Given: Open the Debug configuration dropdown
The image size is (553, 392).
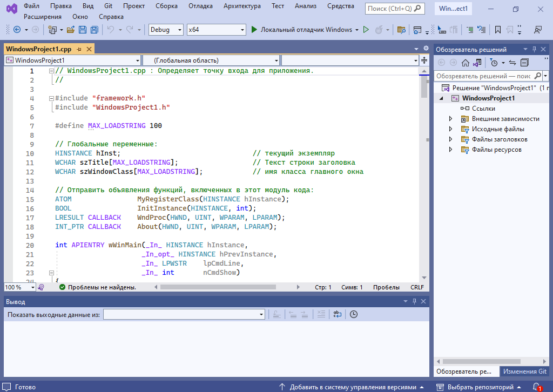Looking at the screenshot, I should pyautogui.click(x=166, y=30).
